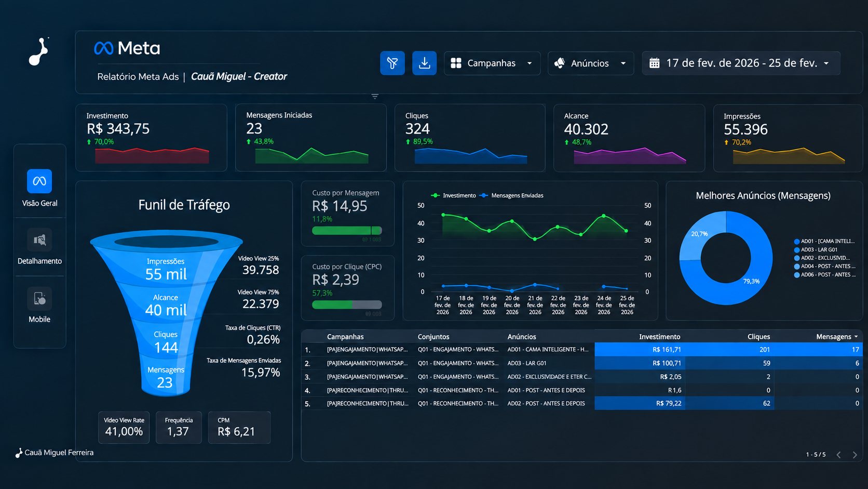The height and width of the screenshot is (489, 868).
Task: Click the Meta infinity logo in header
Action: [104, 48]
